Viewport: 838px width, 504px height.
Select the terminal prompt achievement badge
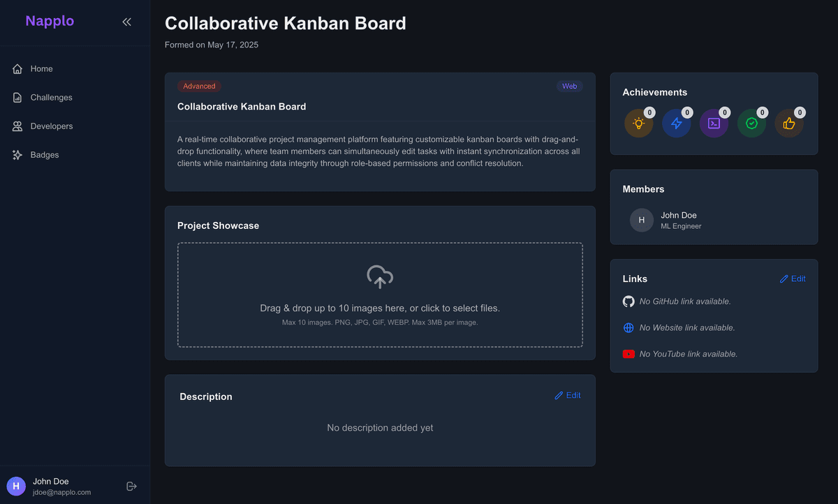point(714,124)
